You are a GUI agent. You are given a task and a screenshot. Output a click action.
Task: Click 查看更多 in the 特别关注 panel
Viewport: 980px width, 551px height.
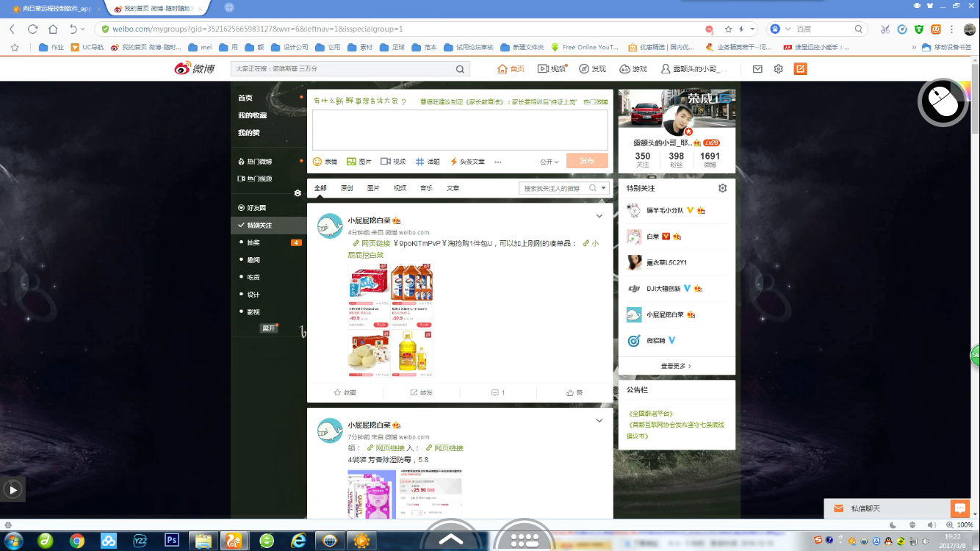pos(676,366)
